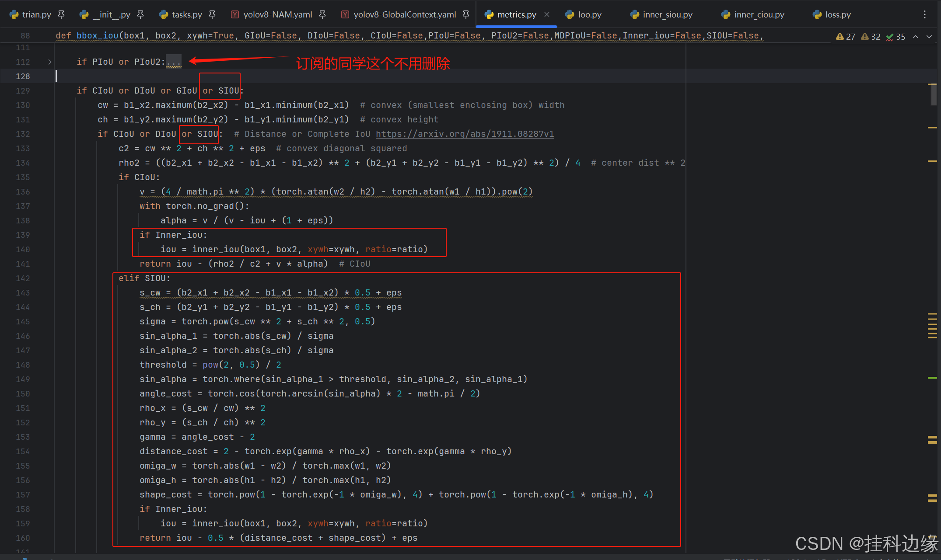
Task: Open the arxiv.org link in comment
Action: [x=465, y=134]
